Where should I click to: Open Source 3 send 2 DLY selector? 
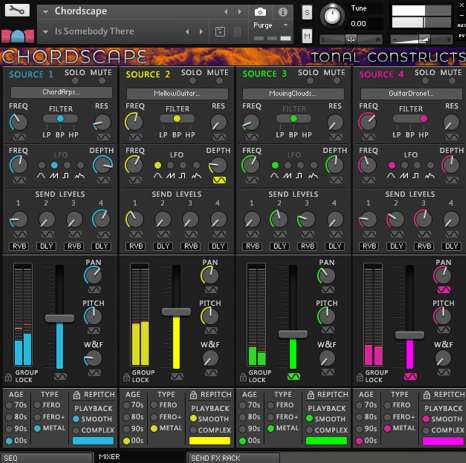coord(280,246)
